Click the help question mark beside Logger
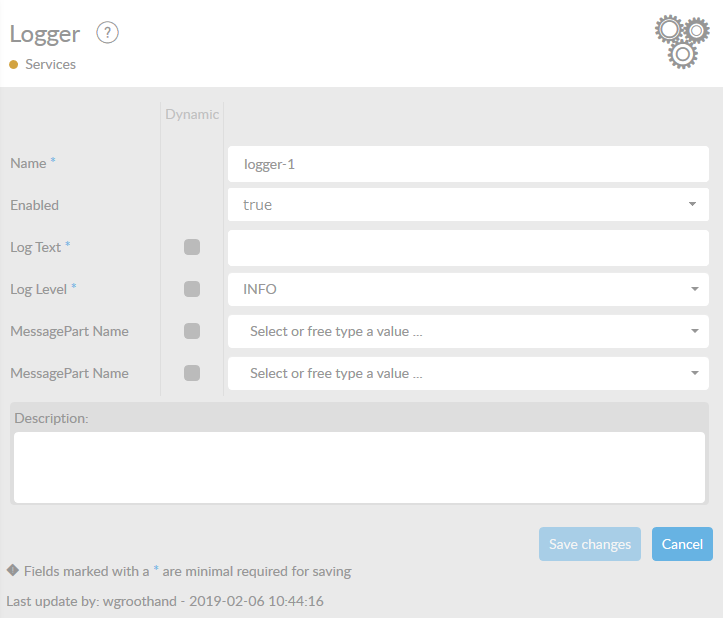Viewport: 723px width, 618px height. click(107, 33)
